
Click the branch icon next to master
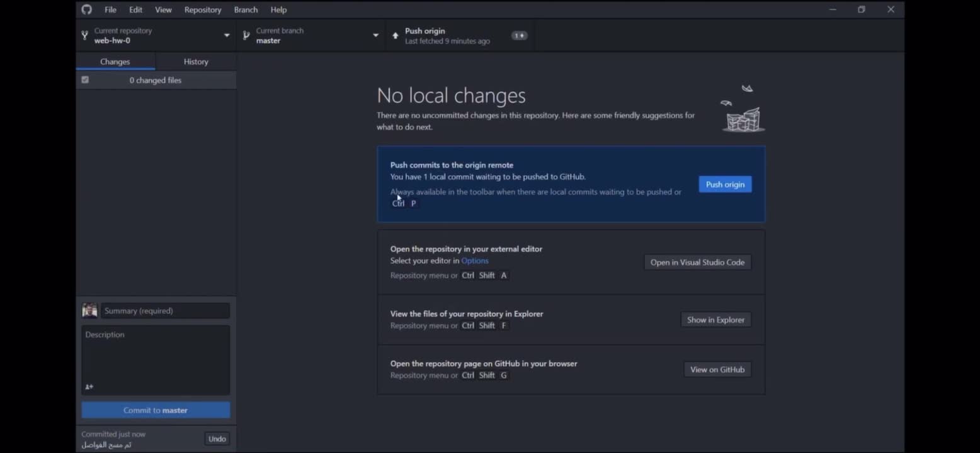click(x=246, y=35)
